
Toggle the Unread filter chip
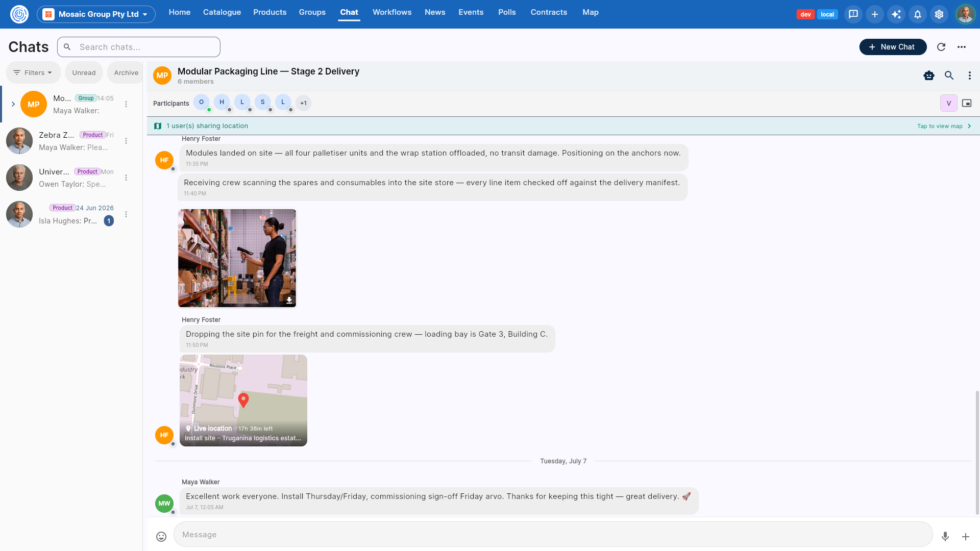point(84,72)
